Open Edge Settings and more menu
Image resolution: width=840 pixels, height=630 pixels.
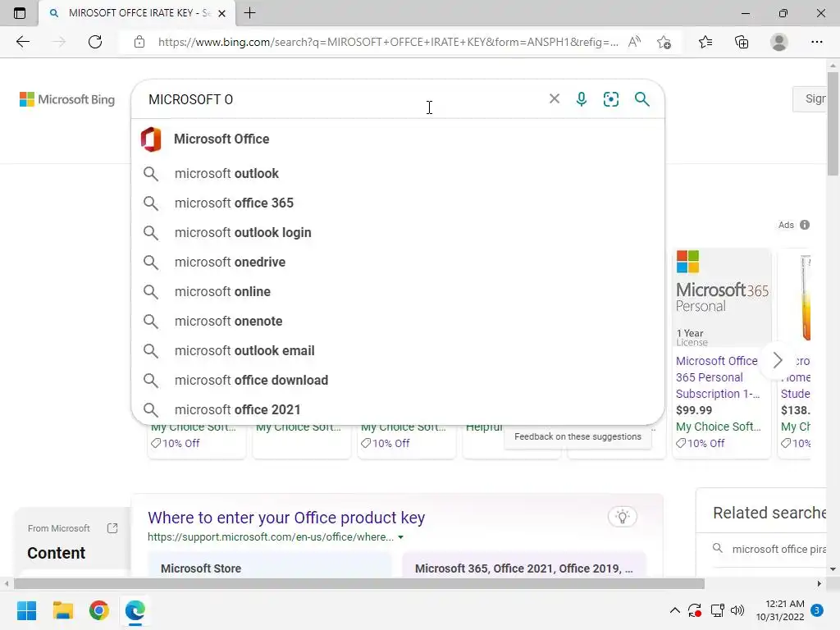[816, 42]
